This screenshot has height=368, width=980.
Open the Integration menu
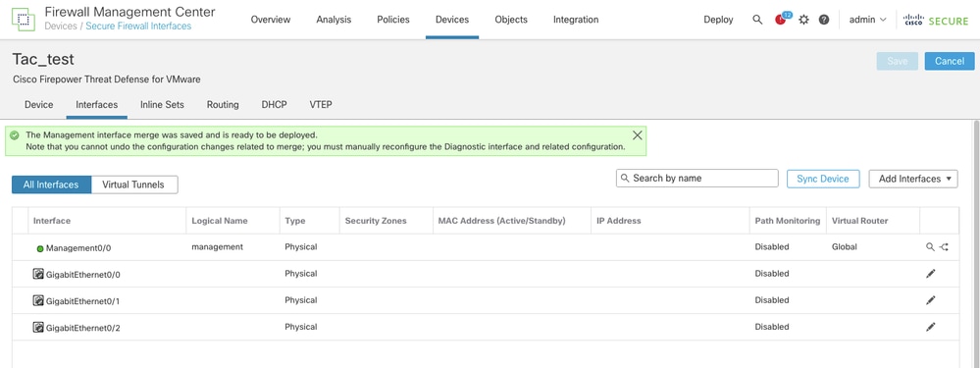[576, 20]
